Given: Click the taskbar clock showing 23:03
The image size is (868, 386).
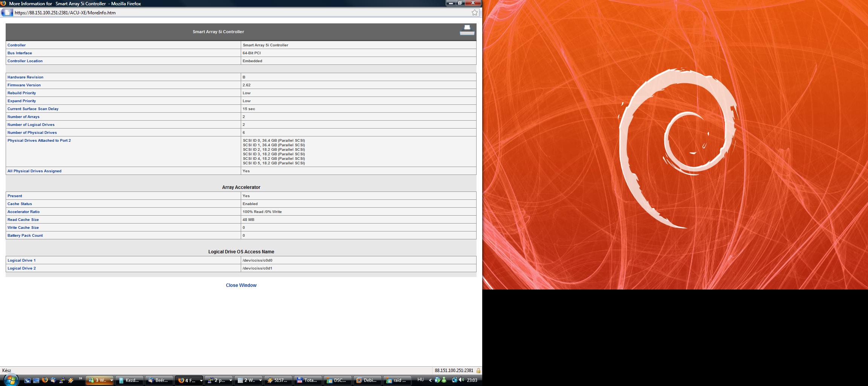Looking at the screenshot, I should click(472, 380).
